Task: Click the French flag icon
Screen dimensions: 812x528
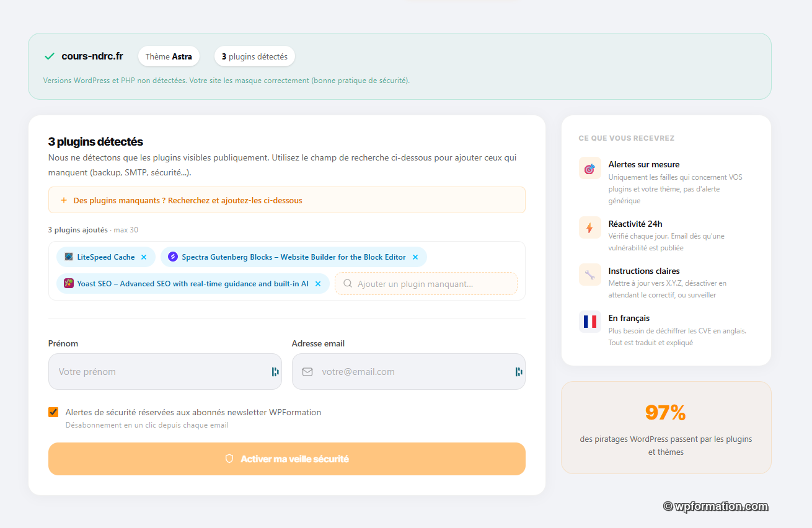Action: click(589, 322)
